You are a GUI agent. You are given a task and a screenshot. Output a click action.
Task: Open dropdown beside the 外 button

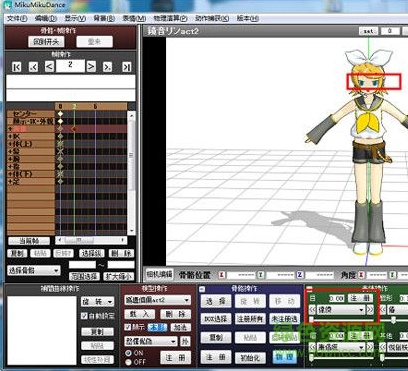(150, 341)
